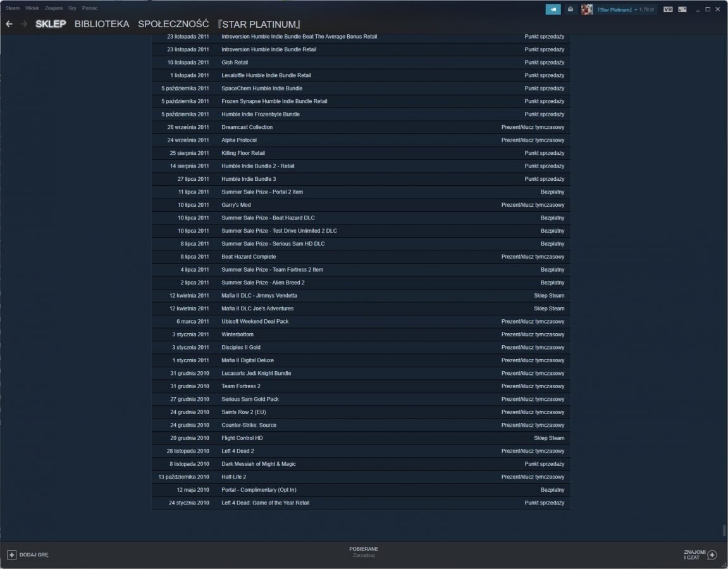The image size is (728, 569).
Task: Switch to the SKLEP tab
Action: coord(51,24)
